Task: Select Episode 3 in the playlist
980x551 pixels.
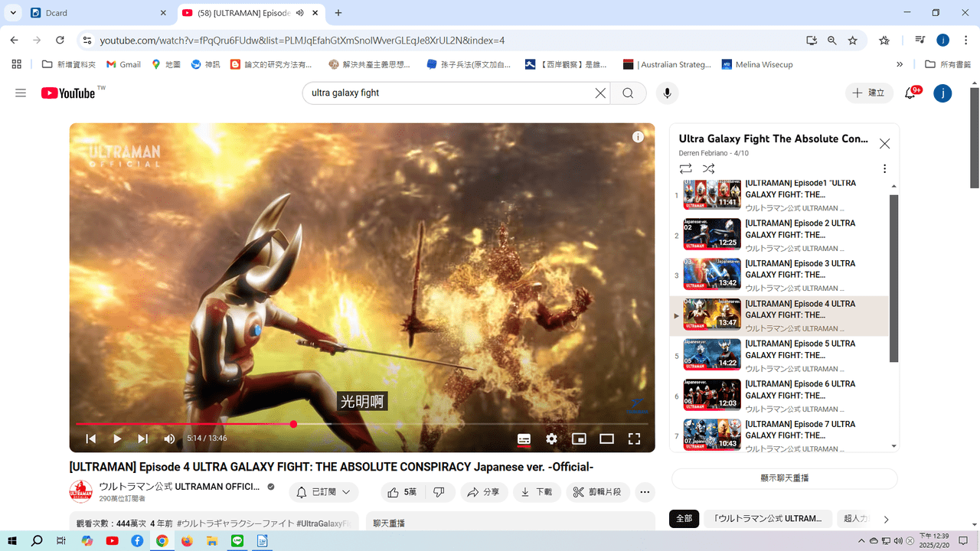Action: click(x=779, y=275)
